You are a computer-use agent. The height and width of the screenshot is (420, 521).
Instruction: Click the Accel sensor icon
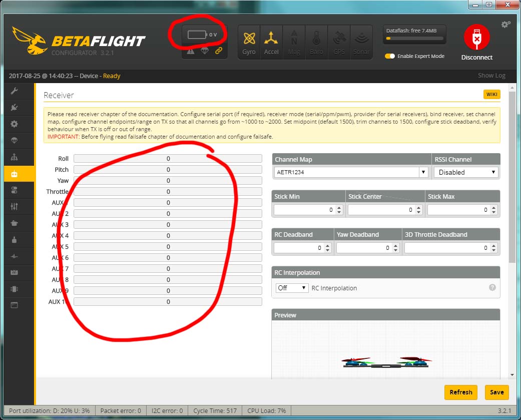(271, 42)
